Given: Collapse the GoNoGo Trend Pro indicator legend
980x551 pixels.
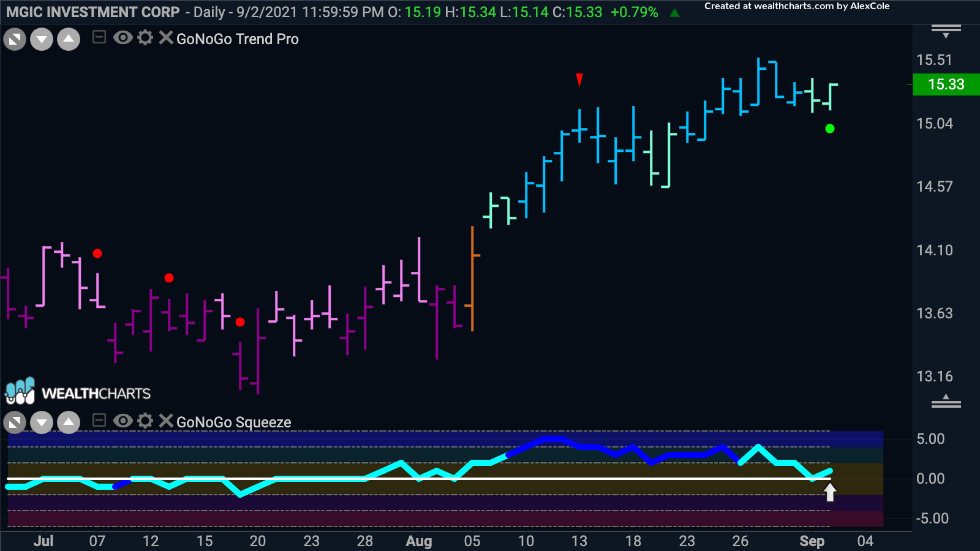Looking at the screenshot, I should (99, 38).
